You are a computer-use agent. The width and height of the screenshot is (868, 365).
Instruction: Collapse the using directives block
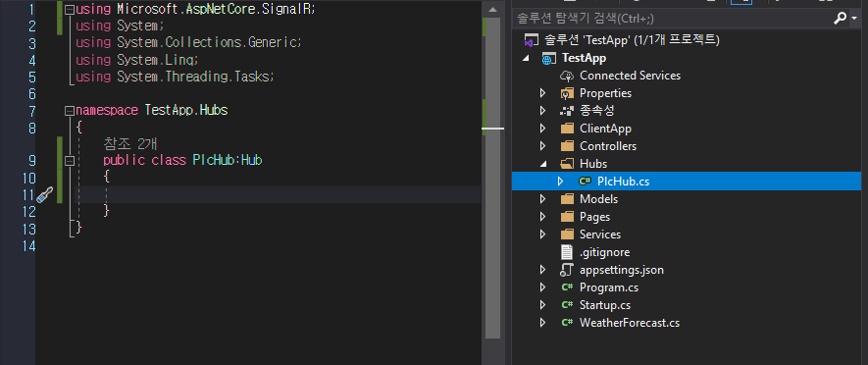click(70, 10)
